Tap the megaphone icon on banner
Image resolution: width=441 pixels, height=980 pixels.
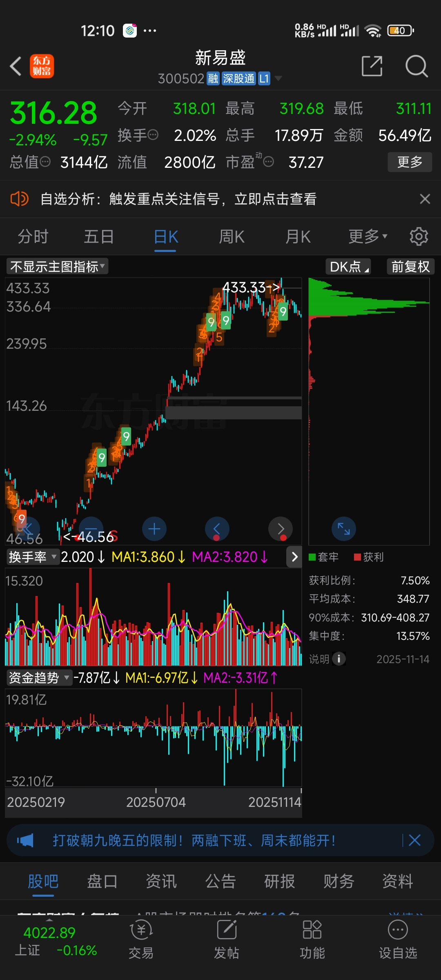[25, 840]
